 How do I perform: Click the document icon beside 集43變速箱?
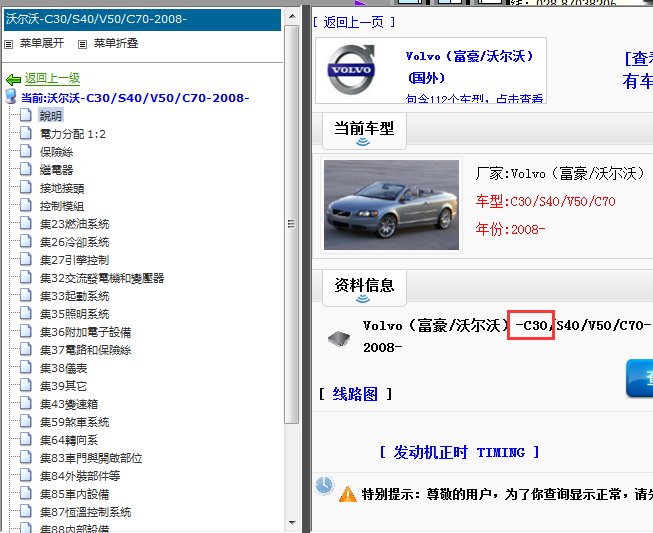[26, 403]
